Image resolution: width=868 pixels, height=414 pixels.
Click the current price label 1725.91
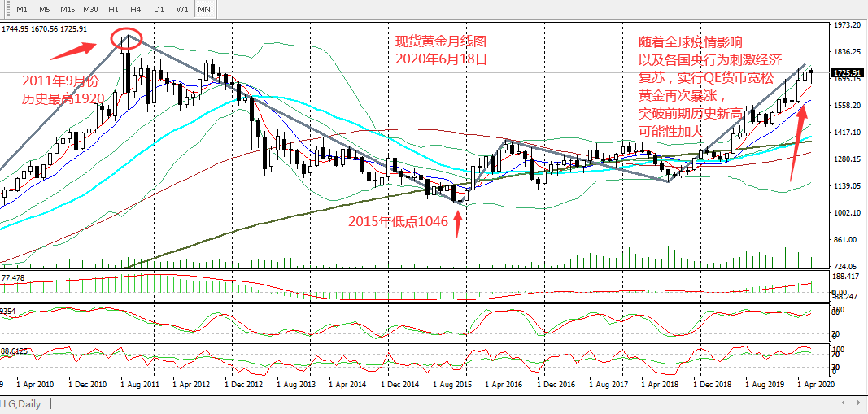[847, 72]
